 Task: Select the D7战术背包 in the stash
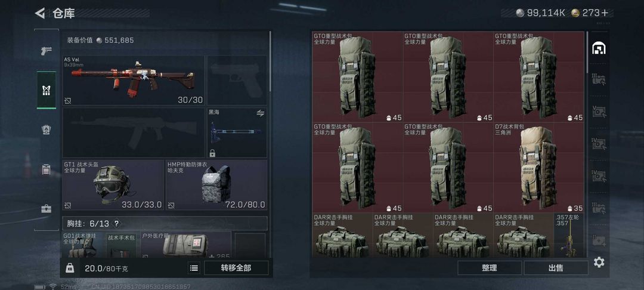tap(538, 168)
